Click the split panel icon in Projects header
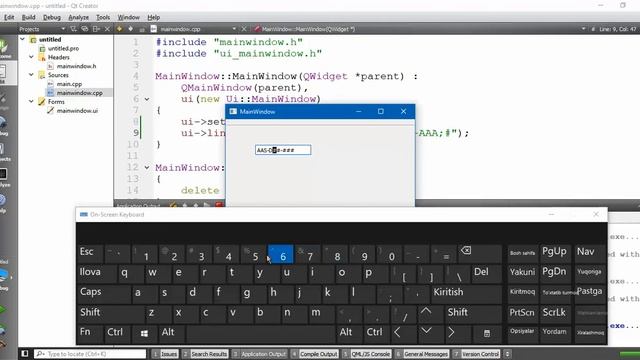Viewport: 640px width, 360px height. tap(96, 29)
